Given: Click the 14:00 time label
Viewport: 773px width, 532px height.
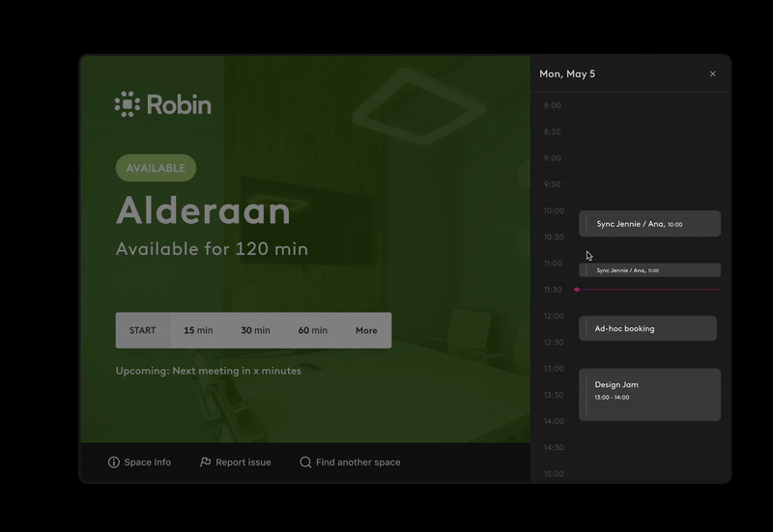Looking at the screenshot, I should (x=554, y=421).
